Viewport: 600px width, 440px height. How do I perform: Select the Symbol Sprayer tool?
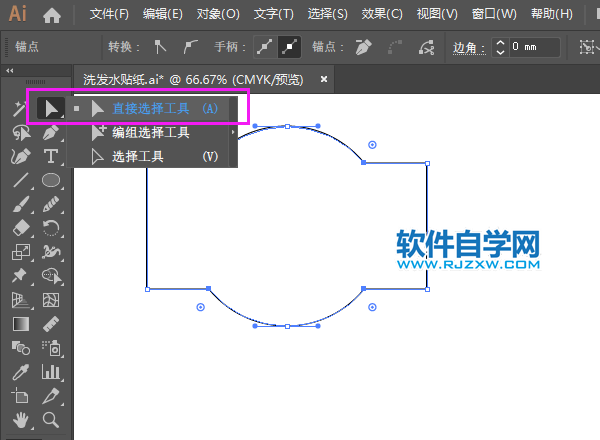(x=51, y=348)
